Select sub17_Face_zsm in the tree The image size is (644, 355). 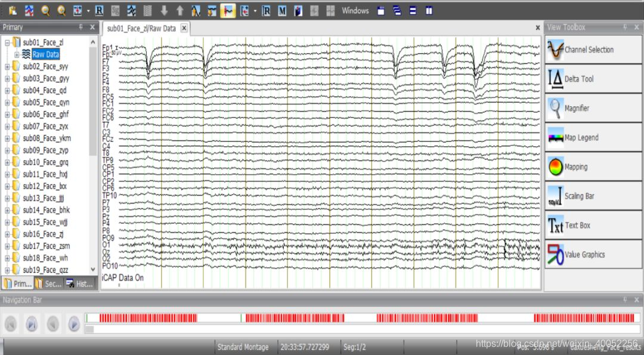pyautogui.click(x=47, y=246)
